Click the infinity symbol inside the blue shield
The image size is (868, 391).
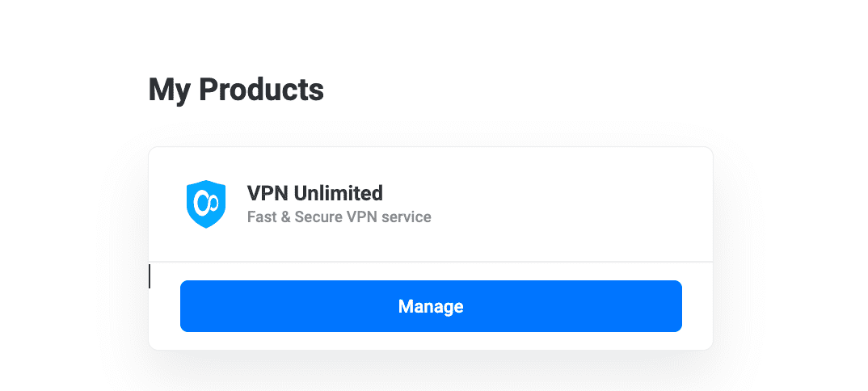pyautogui.click(x=204, y=202)
